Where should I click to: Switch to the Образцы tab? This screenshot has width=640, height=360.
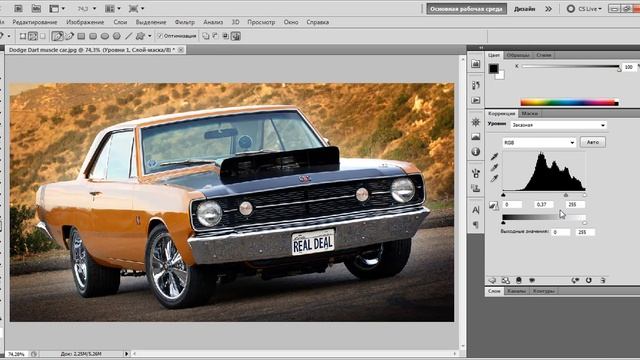point(518,55)
